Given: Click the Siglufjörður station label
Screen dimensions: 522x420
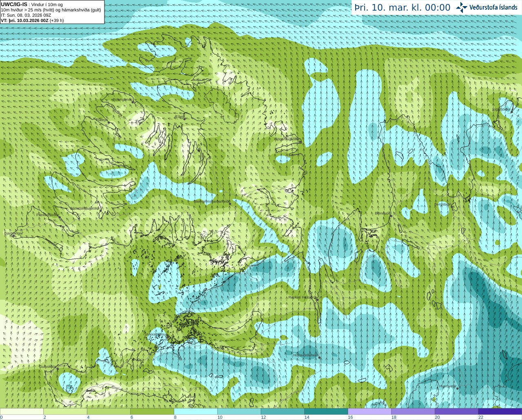Looking at the screenshot, I should tap(501, 109).
